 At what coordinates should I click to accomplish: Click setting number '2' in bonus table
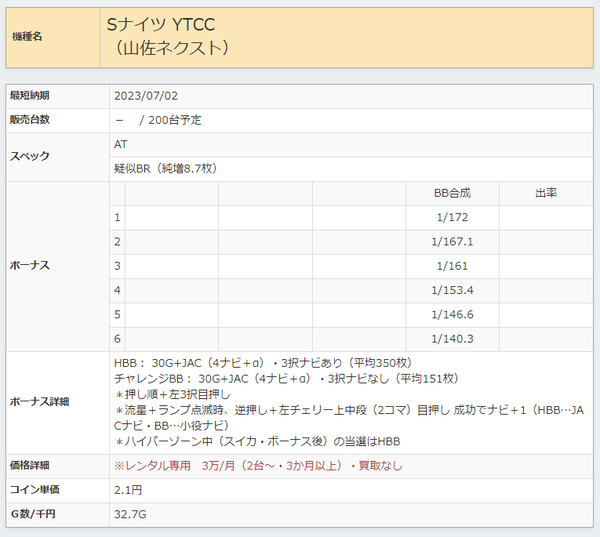(x=117, y=242)
